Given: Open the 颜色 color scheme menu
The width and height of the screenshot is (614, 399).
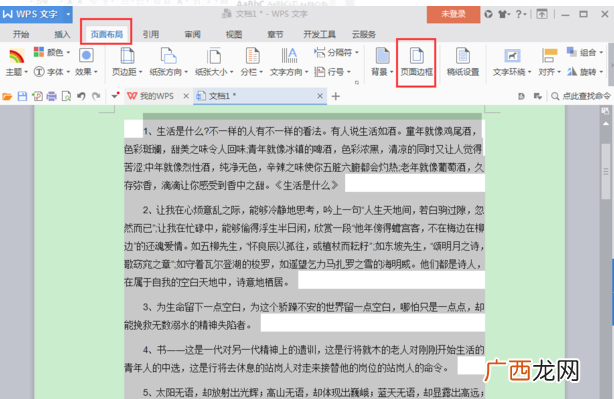Looking at the screenshot, I should [52, 52].
